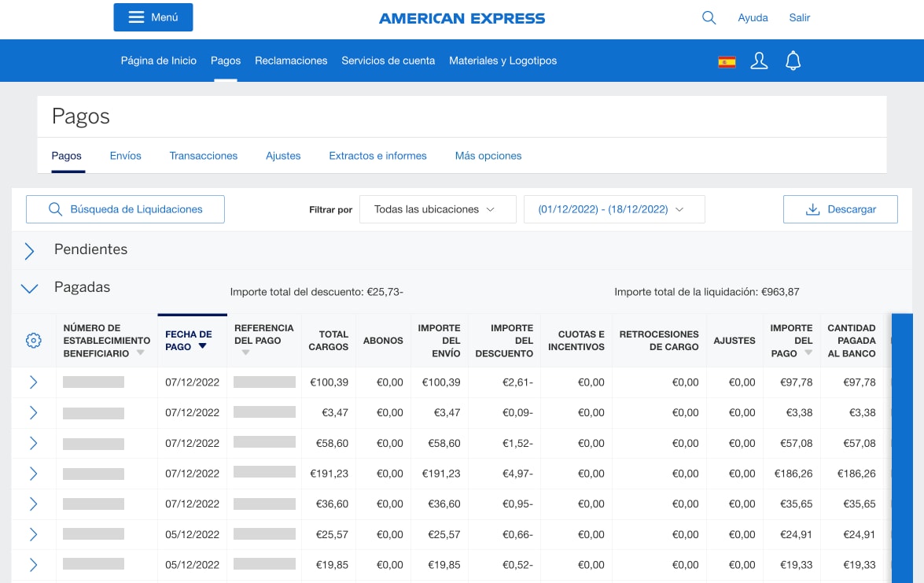Switch to the Transacciones tab
The width and height of the screenshot is (924, 583).
(x=203, y=156)
